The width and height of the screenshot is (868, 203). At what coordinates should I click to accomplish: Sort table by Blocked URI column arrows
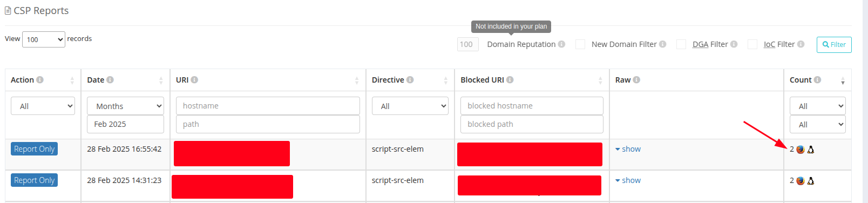(600, 80)
